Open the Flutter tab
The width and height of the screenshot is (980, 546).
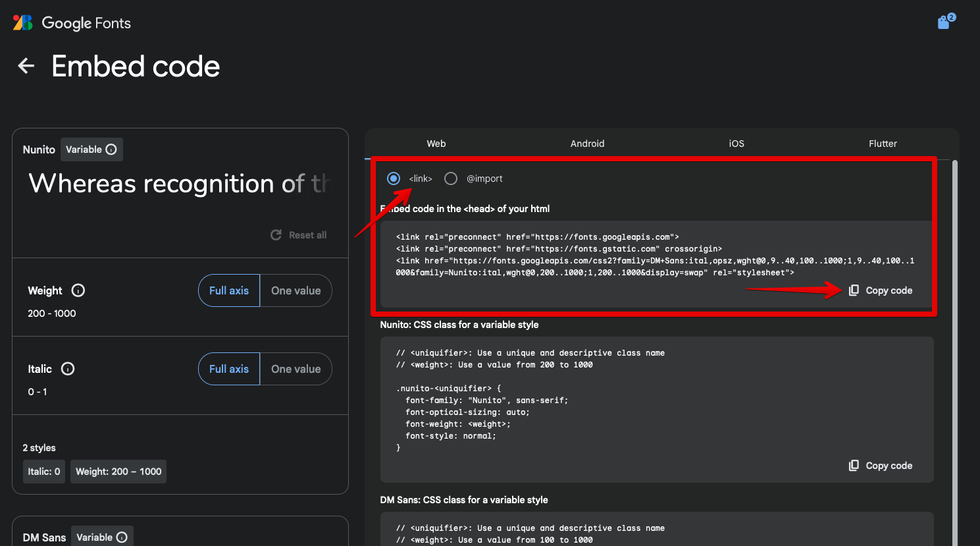tap(882, 144)
